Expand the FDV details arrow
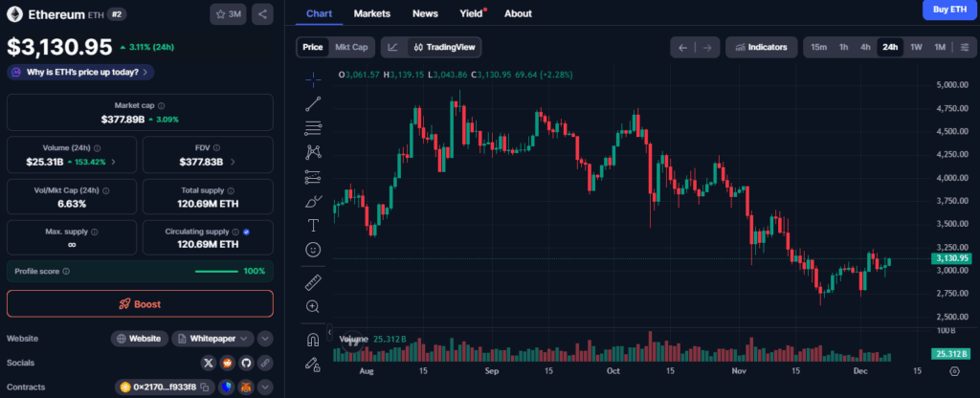The height and width of the screenshot is (398, 980). coord(233,162)
